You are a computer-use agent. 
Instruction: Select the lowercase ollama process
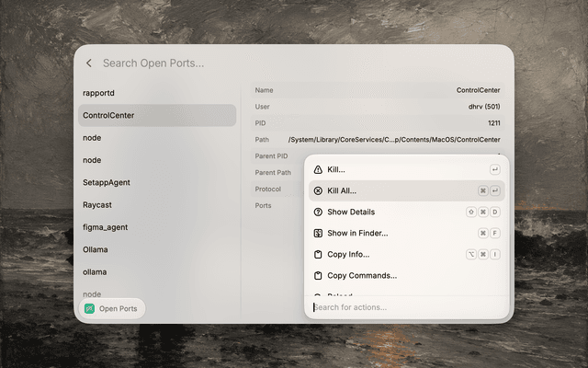pos(157,272)
